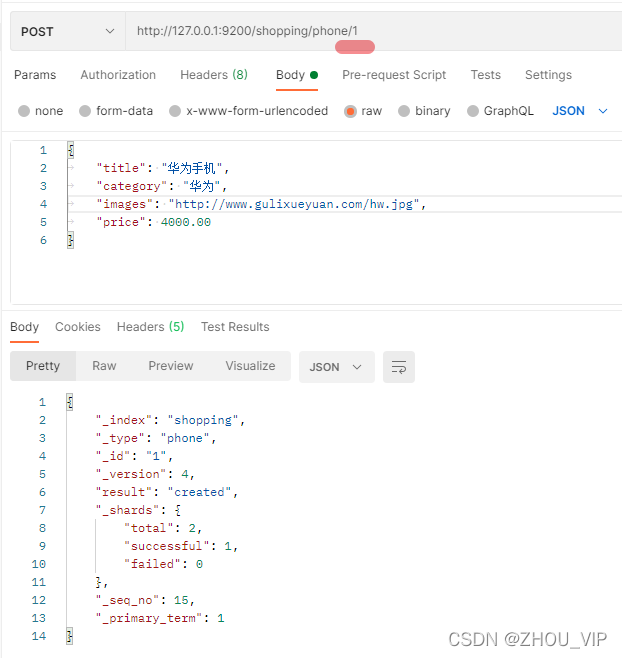622x658 pixels.
Task: Open the POST method dropdown
Action: pos(68,31)
